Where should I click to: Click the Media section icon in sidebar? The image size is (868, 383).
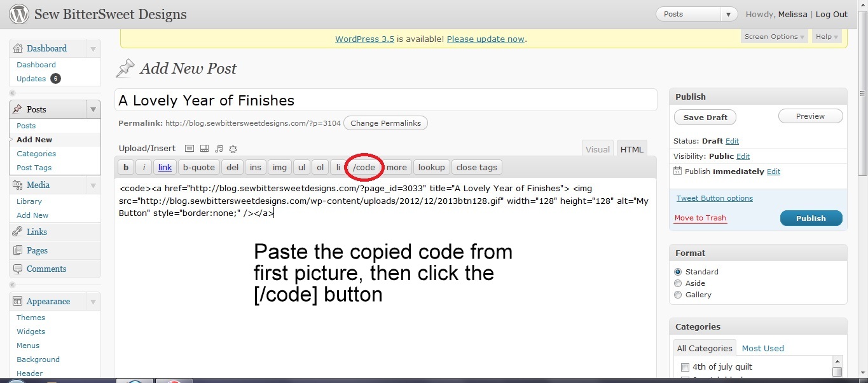[x=18, y=185]
